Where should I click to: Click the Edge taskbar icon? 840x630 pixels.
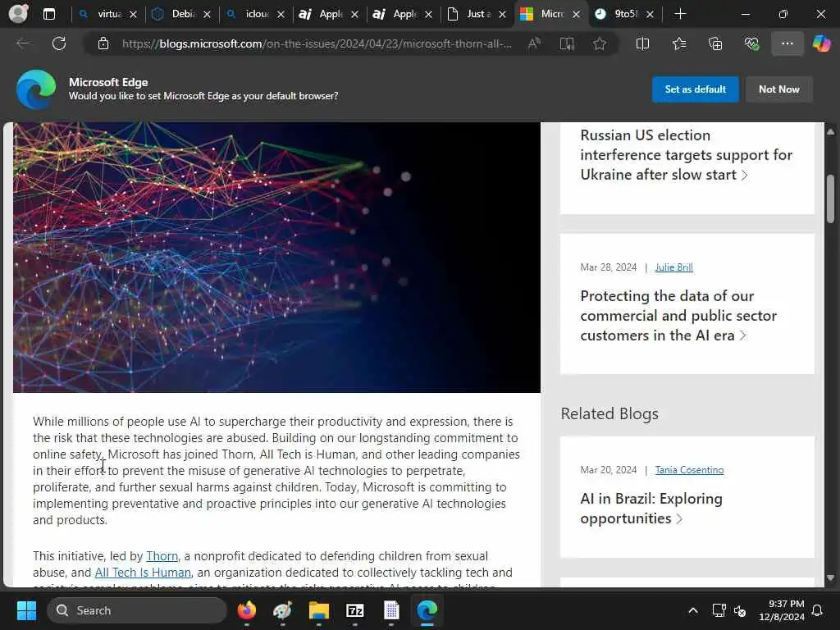coord(427,610)
